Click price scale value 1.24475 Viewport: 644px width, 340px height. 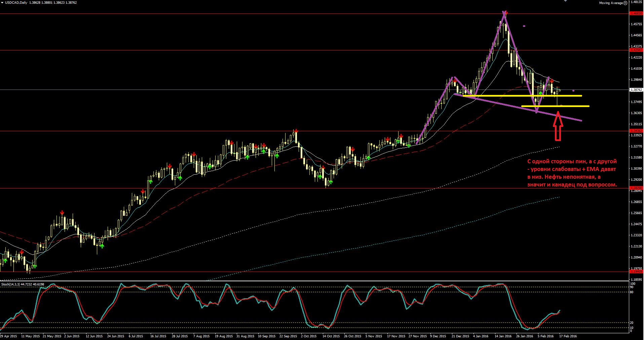pyautogui.click(x=636, y=224)
